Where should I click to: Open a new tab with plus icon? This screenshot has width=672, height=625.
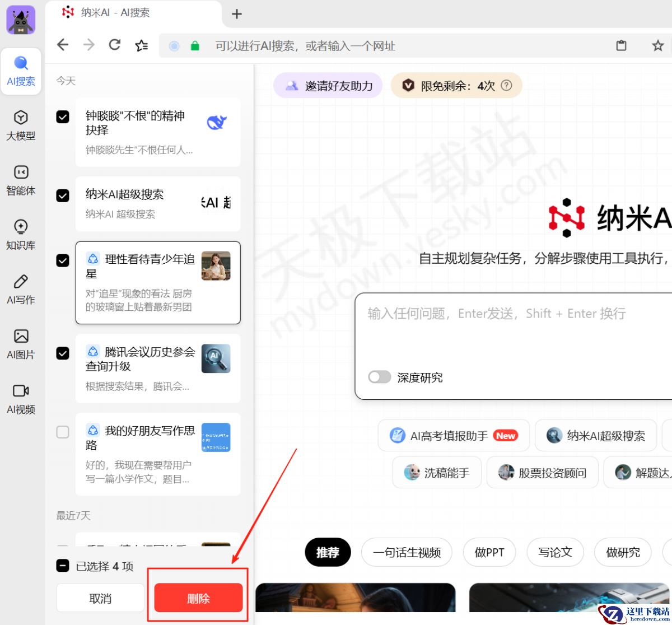(237, 14)
